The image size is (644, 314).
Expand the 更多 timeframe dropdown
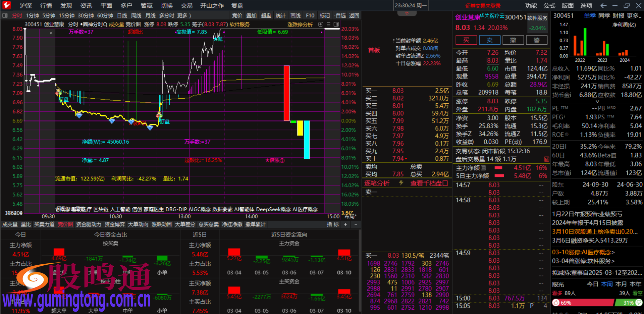(x=184, y=15)
